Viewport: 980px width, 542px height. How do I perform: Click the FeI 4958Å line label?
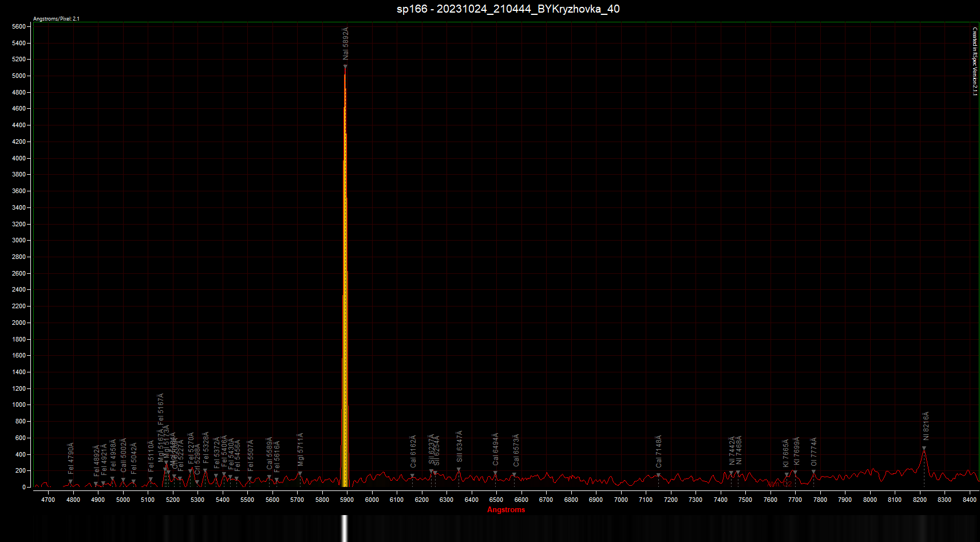(x=113, y=455)
